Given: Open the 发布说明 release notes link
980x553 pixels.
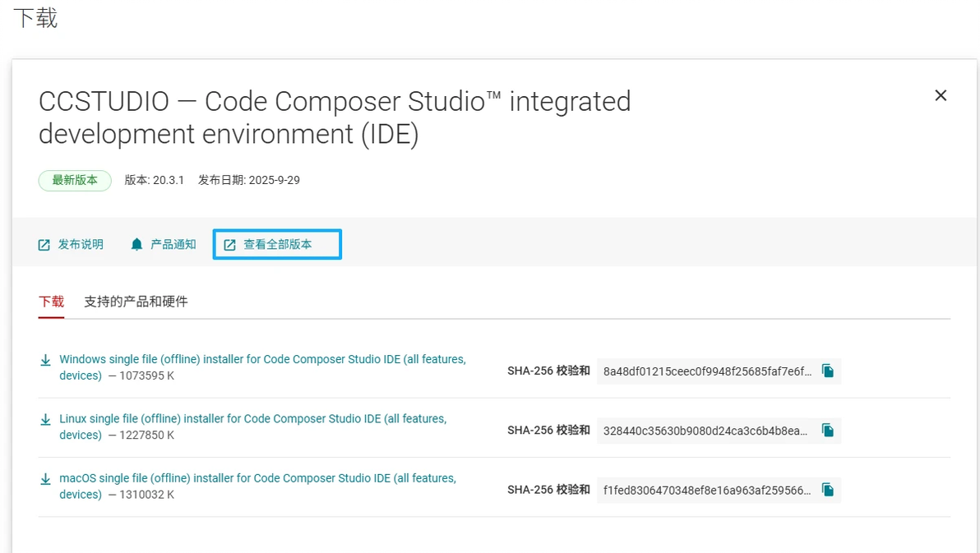Looking at the screenshot, I should pyautogui.click(x=81, y=245).
